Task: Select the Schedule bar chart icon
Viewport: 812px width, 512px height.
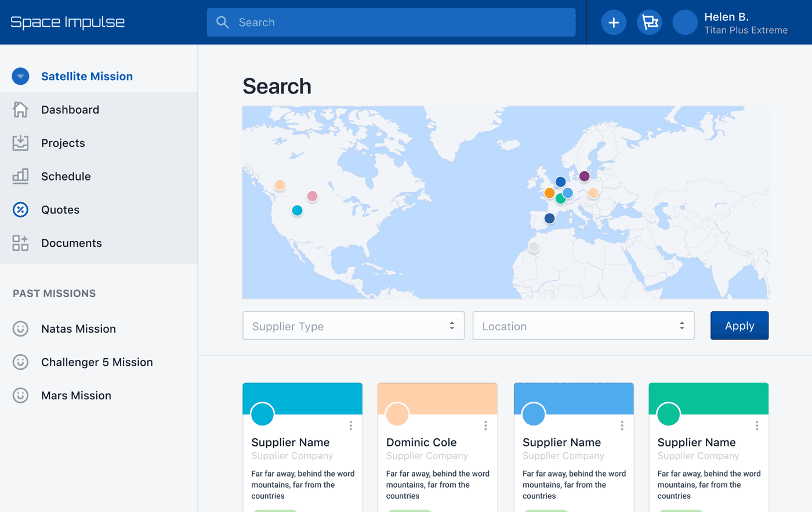Action: 20,176
